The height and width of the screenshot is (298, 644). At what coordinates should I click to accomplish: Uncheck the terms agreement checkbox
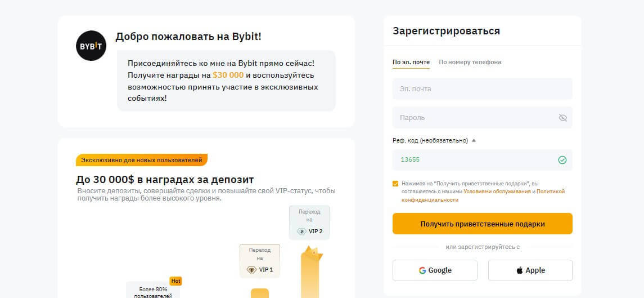(395, 184)
